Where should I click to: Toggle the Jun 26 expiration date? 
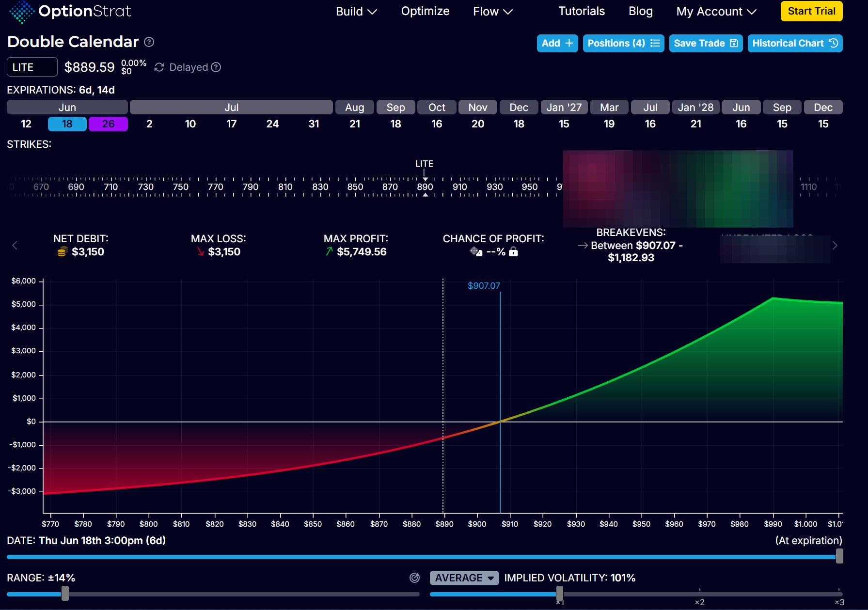108,124
